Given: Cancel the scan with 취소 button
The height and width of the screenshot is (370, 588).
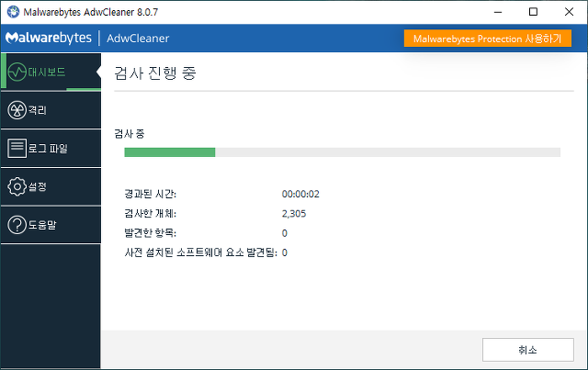Looking at the screenshot, I should [x=528, y=350].
